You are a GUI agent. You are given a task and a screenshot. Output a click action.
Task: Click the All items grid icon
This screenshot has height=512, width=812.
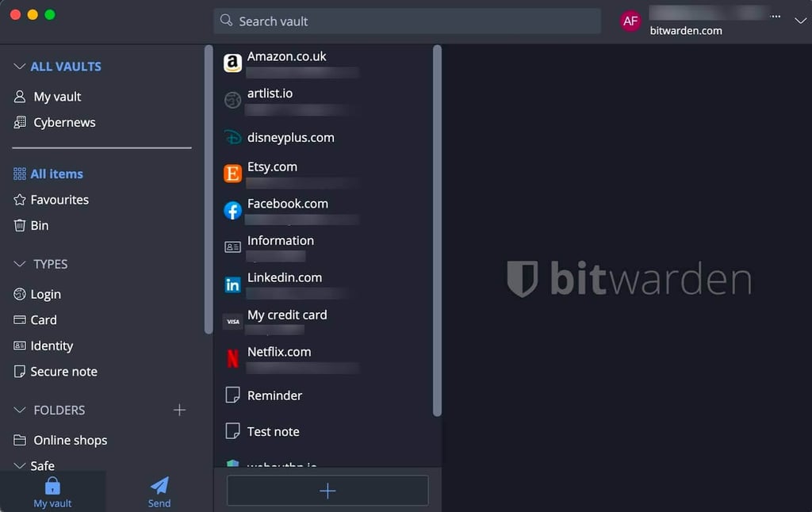point(20,174)
